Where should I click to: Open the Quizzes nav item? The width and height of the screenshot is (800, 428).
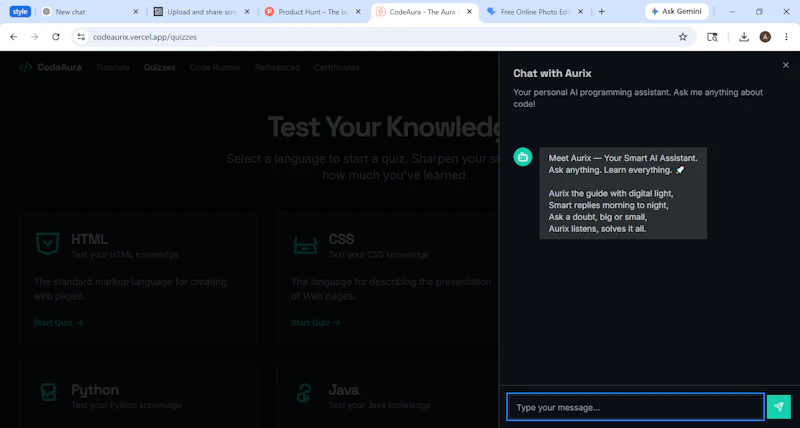click(160, 67)
